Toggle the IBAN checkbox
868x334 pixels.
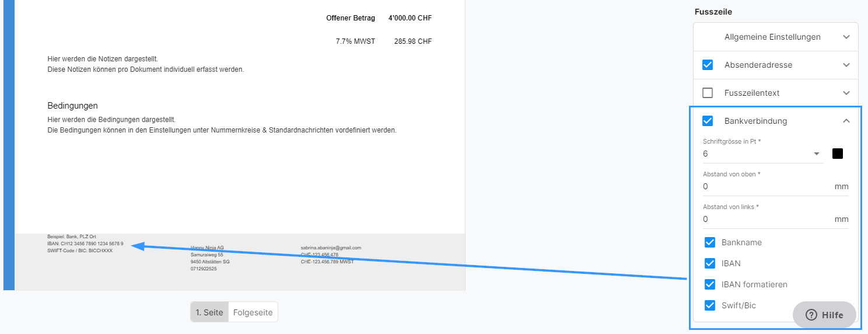point(710,263)
